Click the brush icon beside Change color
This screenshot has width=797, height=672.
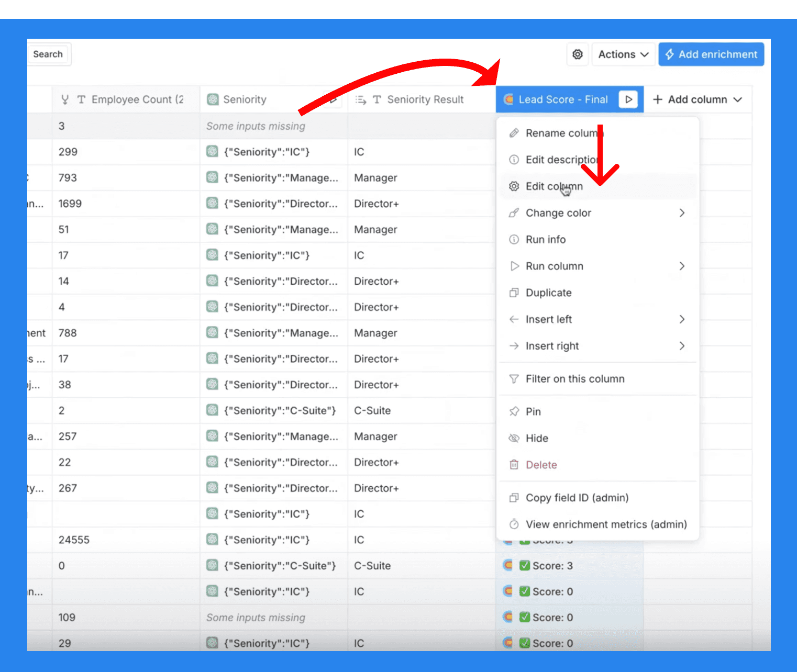514,213
